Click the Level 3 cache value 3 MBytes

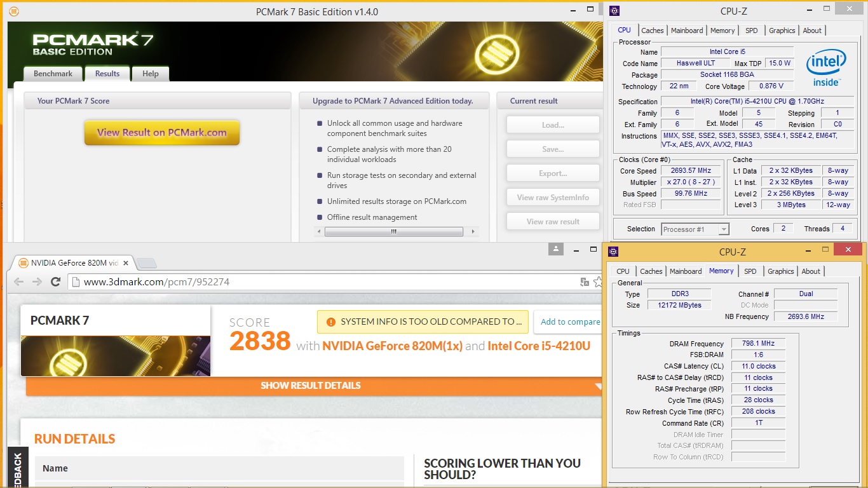(x=790, y=205)
